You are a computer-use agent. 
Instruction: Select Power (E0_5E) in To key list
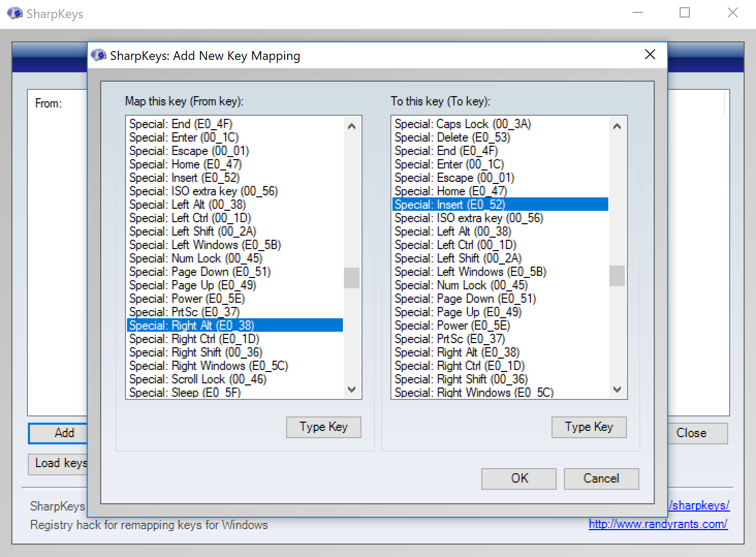(x=500, y=326)
